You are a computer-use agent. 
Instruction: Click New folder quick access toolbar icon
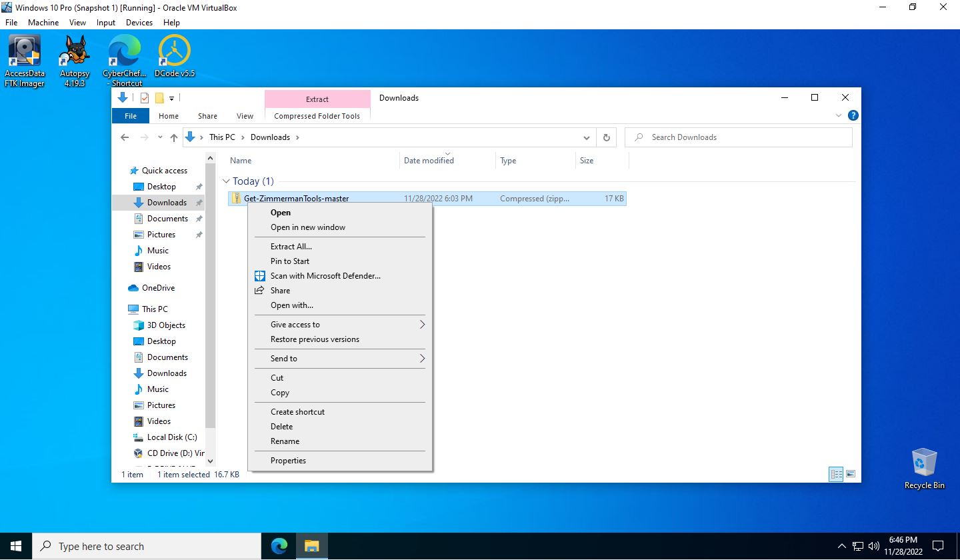pyautogui.click(x=159, y=98)
